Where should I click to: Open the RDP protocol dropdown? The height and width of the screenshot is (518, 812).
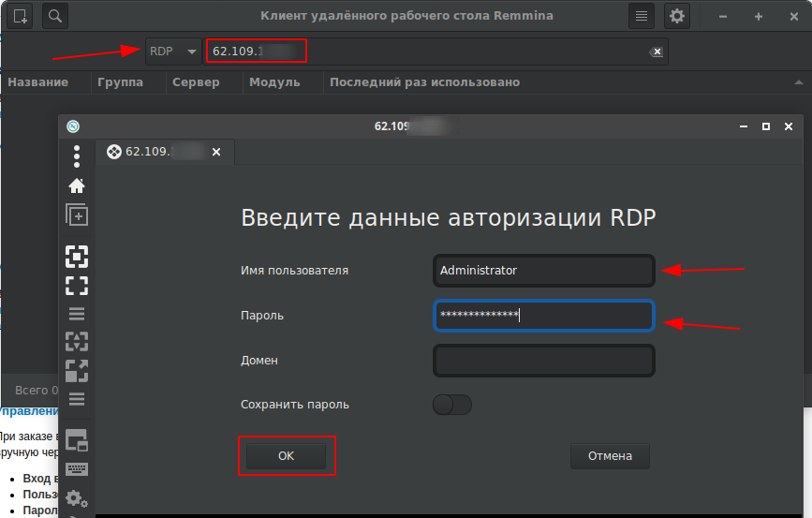click(173, 52)
